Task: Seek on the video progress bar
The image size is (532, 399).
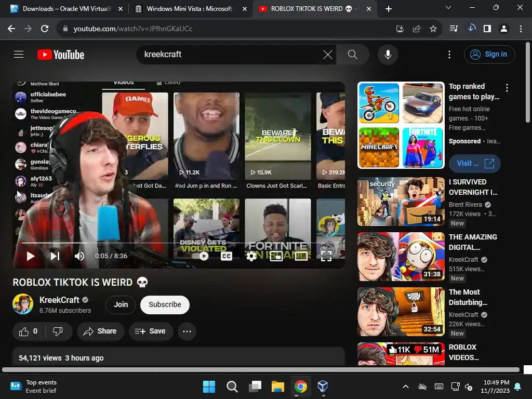Action: click(179, 243)
